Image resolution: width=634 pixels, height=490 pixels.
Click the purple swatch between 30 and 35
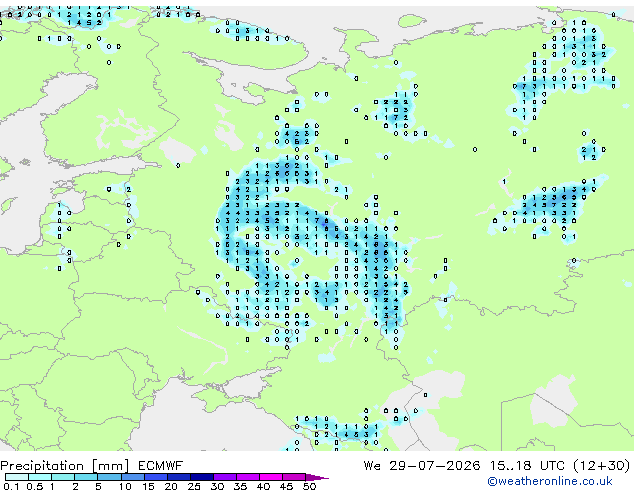click(225, 477)
